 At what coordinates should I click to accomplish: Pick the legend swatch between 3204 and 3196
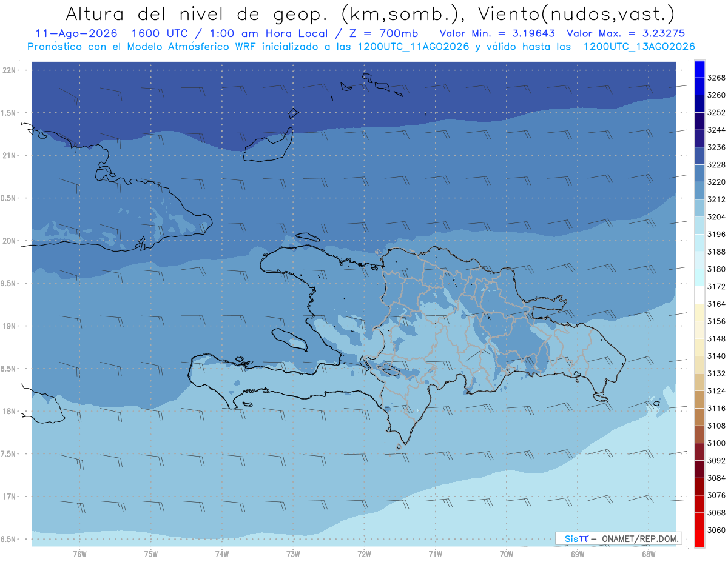(699, 226)
